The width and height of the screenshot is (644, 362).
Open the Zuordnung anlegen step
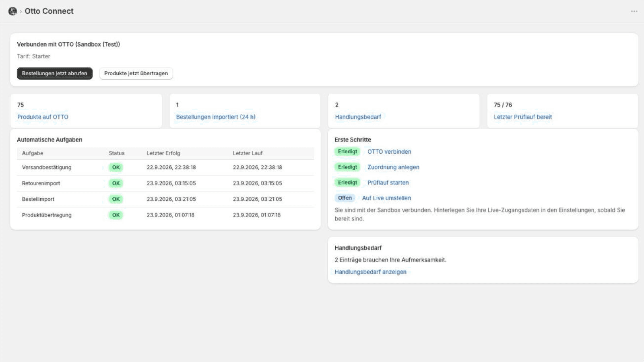coord(393,167)
